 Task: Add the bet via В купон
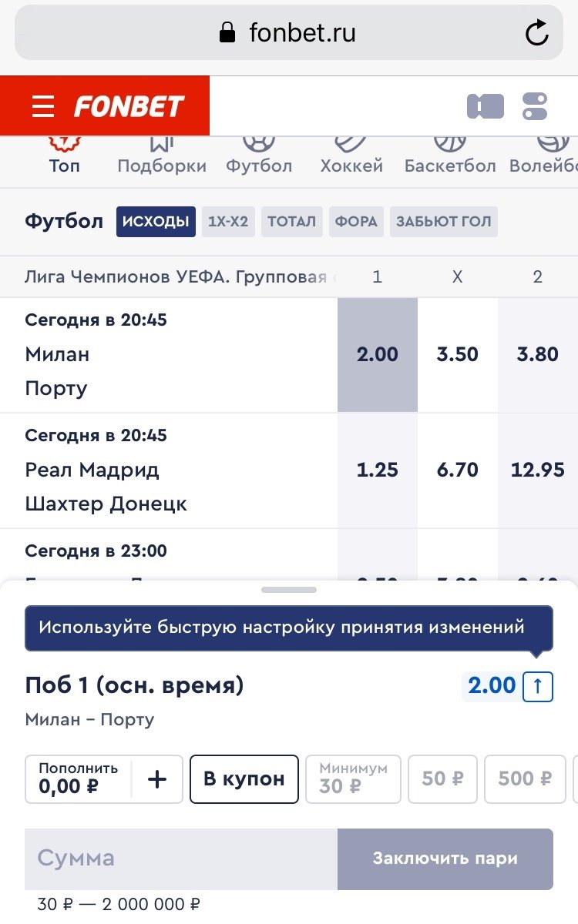[244, 779]
